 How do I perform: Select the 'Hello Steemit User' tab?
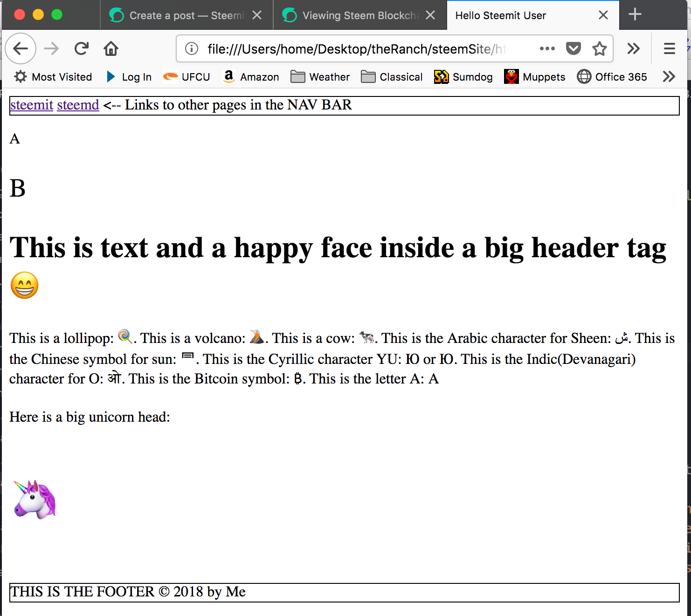pos(533,15)
